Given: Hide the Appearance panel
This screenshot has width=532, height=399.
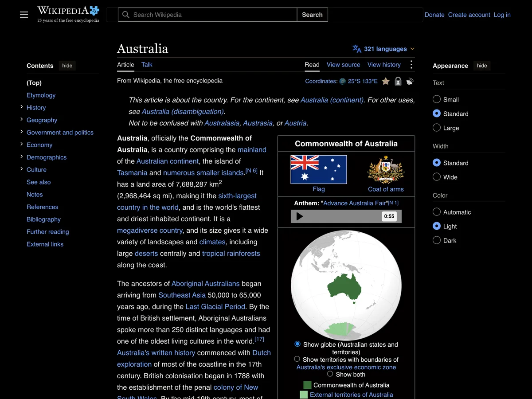Looking at the screenshot, I should 482,66.
